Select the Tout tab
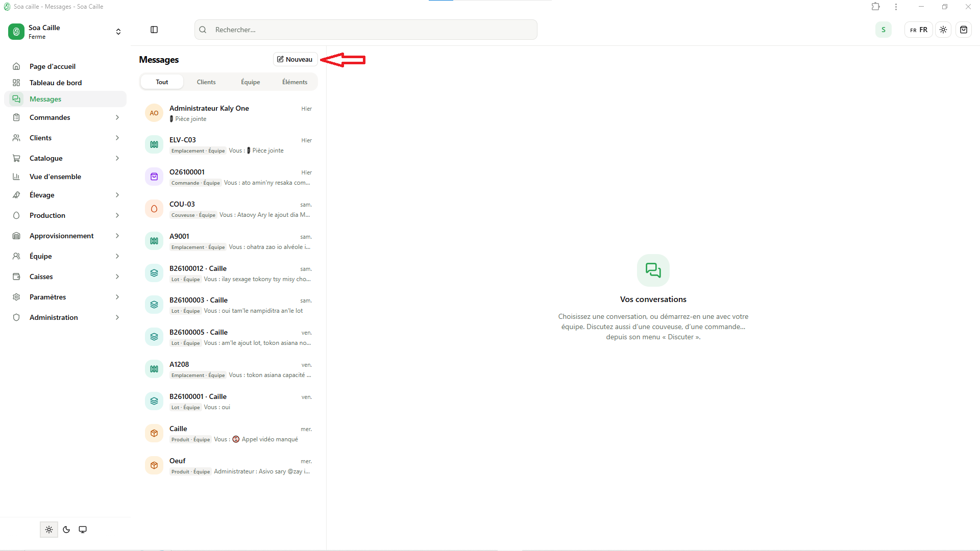980x551 pixels. [162, 82]
